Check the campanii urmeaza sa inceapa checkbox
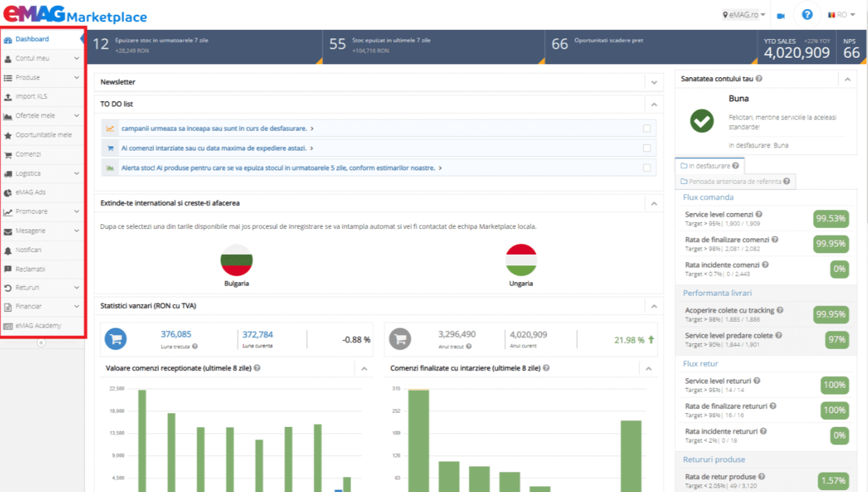The width and height of the screenshot is (868, 492). pos(646,129)
